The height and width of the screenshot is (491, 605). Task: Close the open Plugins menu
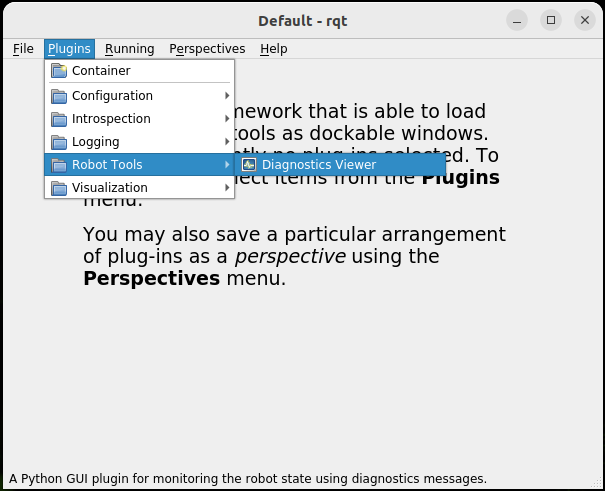tap(69, 49)
